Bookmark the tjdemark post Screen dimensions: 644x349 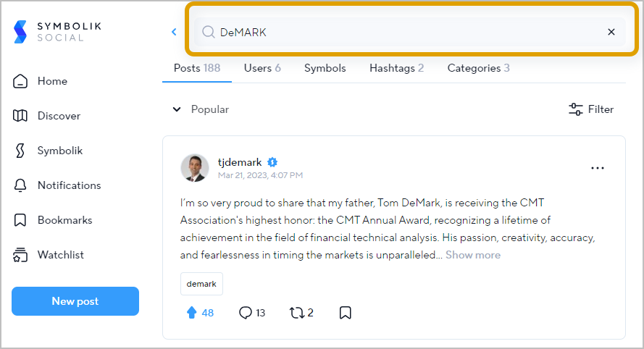(x=346, y=313)
